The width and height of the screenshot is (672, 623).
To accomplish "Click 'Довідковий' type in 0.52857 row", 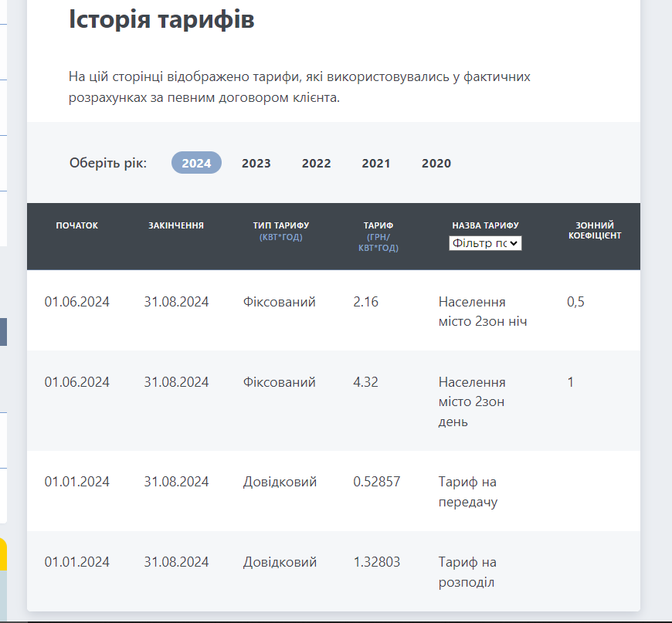I will coord(280,482).
